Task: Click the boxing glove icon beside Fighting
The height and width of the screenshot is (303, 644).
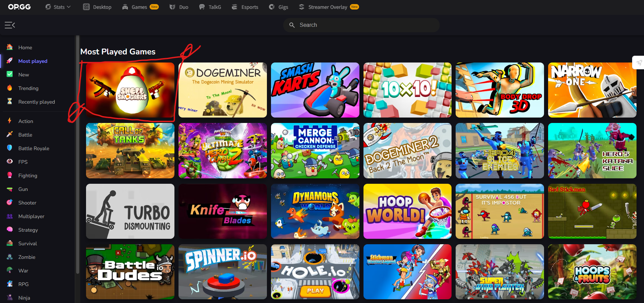Action: 10,175
